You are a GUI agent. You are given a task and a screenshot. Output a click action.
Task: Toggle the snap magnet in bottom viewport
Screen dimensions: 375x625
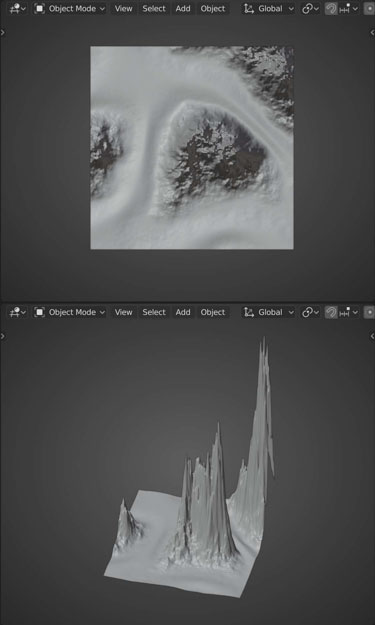coord(331,312)
